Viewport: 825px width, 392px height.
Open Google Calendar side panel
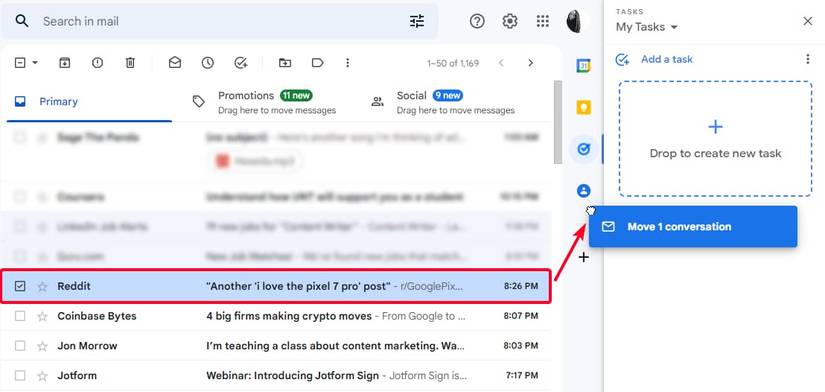(583, 66)
